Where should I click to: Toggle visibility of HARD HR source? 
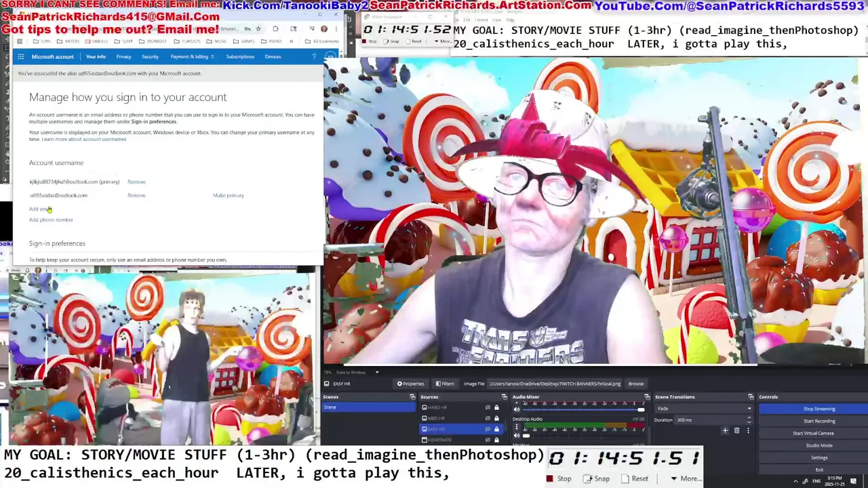[x=488, y=407]
